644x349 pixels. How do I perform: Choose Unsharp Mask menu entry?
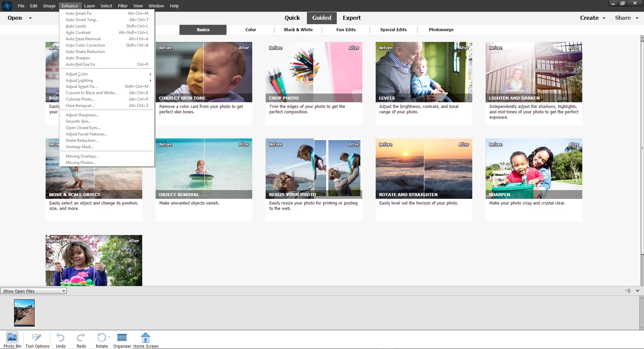pyautogui.click(x=107, y=147)
